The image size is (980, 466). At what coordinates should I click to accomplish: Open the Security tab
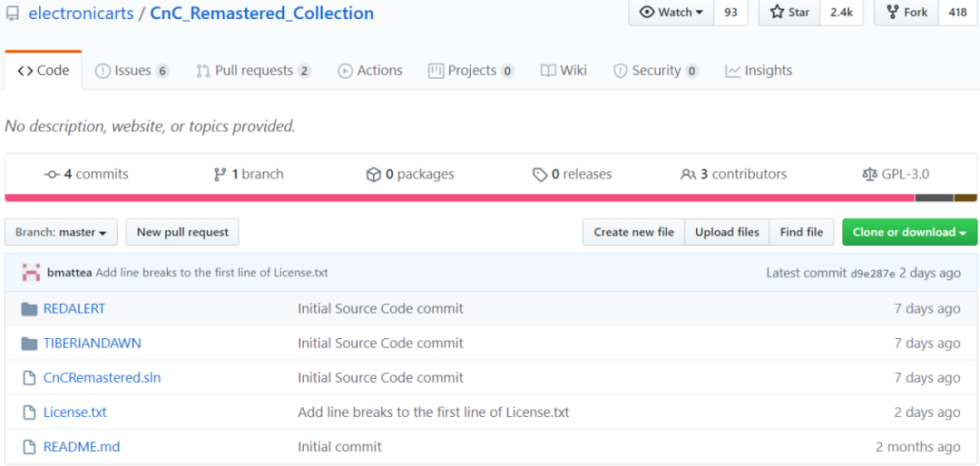click(656, 71)
